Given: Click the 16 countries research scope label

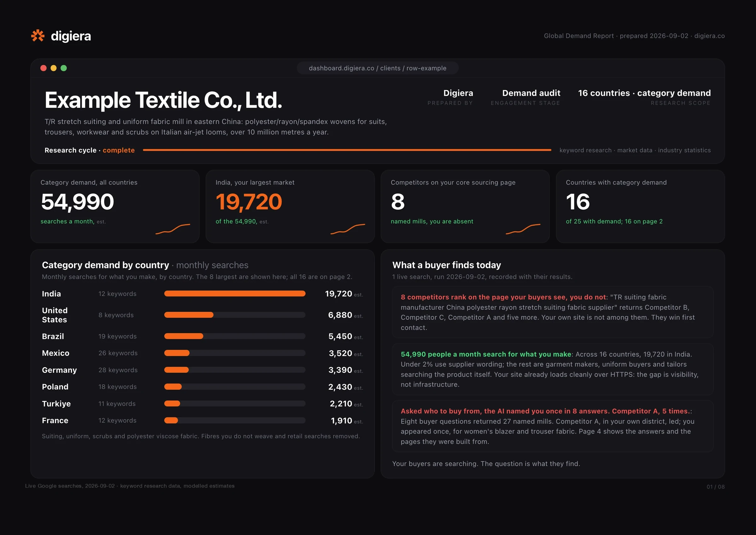Looking at the screenshot, I should coord(644,93).
